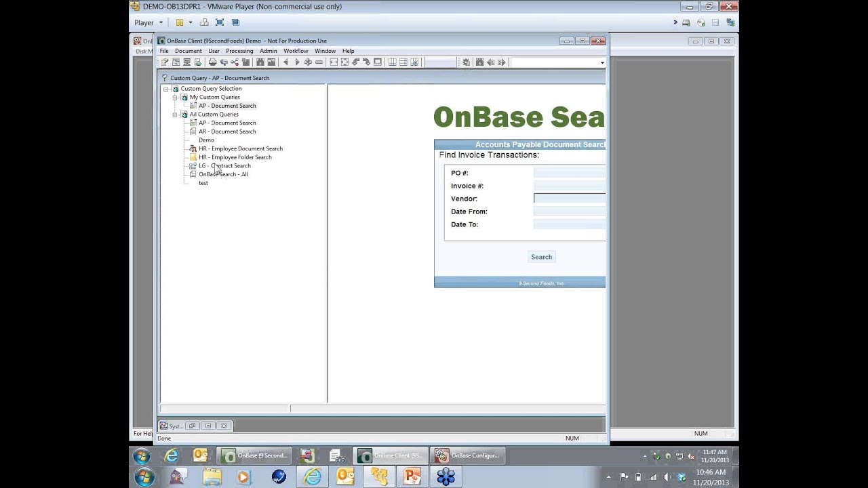The width and height of the screenshot is (868, 488).
Task: Click the first toolbar icon with pencil note
Action: [164, 62]
